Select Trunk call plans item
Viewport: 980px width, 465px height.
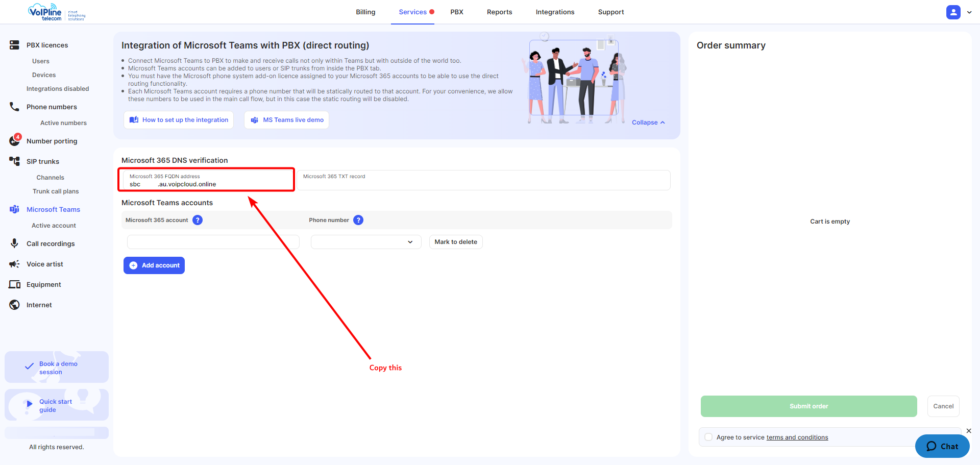(x=56, y=191)
